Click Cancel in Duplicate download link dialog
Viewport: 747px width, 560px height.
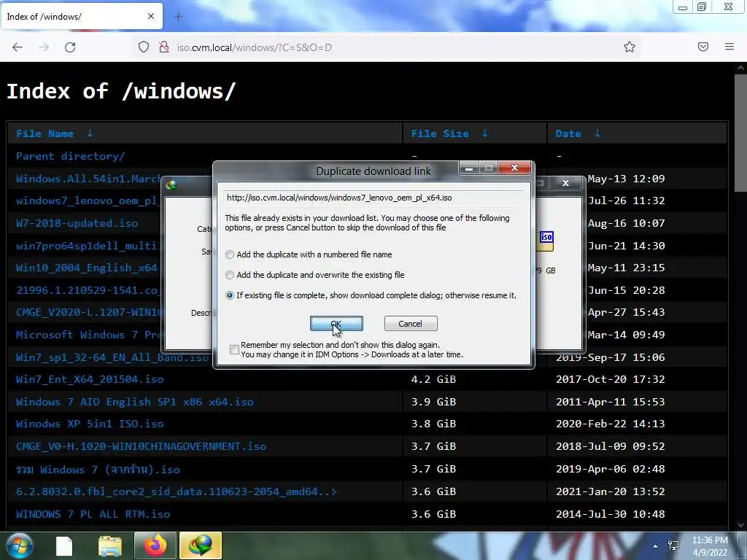[x=411, y=324]
